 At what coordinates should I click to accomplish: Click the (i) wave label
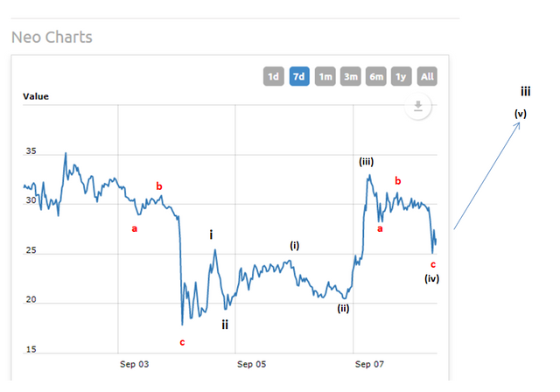[x=295, y=246]
